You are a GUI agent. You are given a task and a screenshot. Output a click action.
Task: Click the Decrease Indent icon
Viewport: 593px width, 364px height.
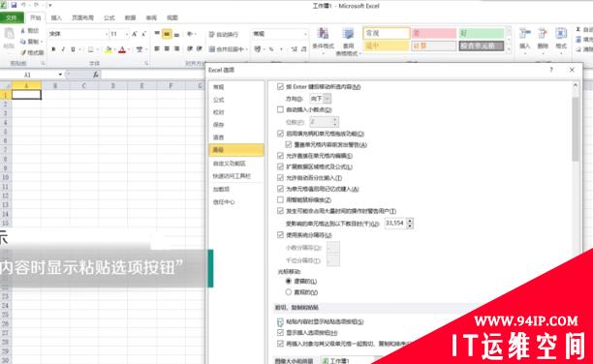190,49
